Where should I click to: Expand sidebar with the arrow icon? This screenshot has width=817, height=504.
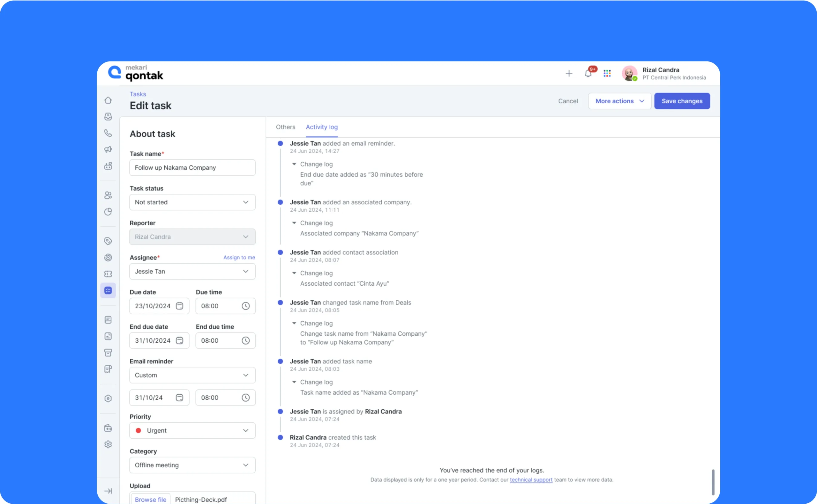click(108, 491)
